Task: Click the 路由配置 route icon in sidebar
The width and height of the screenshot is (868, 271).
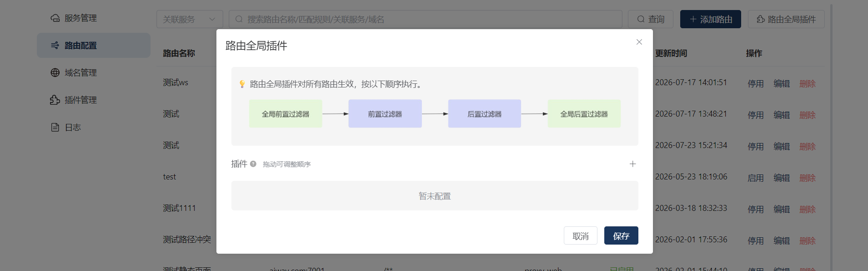Action: point(55,46)
